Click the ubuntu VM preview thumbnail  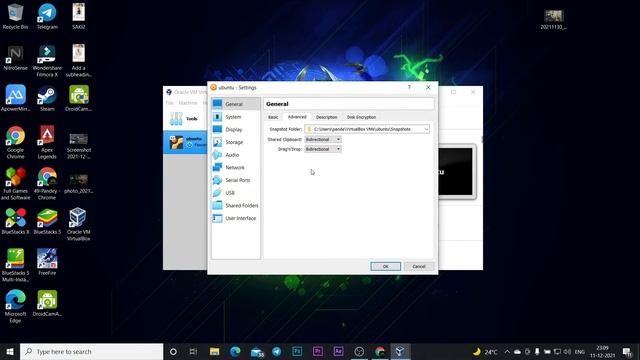point(456,172)
